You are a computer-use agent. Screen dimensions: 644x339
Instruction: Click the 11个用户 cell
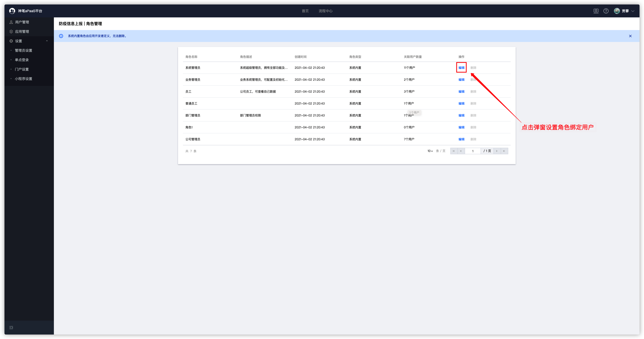(409, 68)
